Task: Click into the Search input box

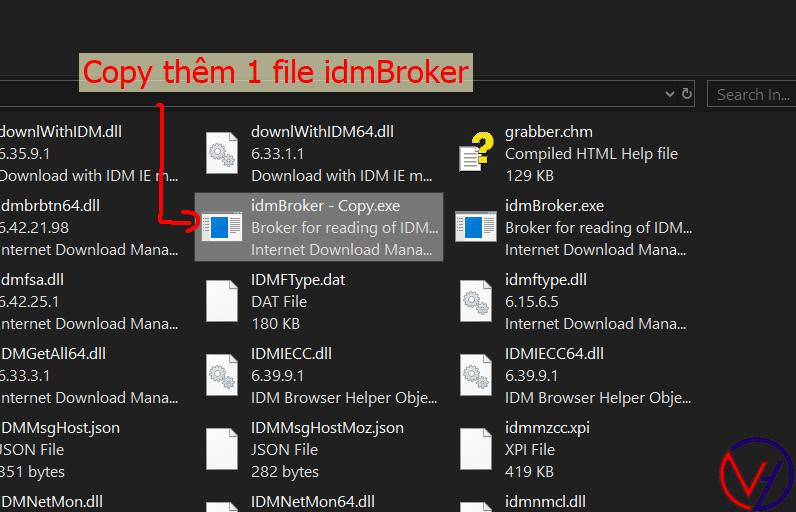Action: point(754,94)
